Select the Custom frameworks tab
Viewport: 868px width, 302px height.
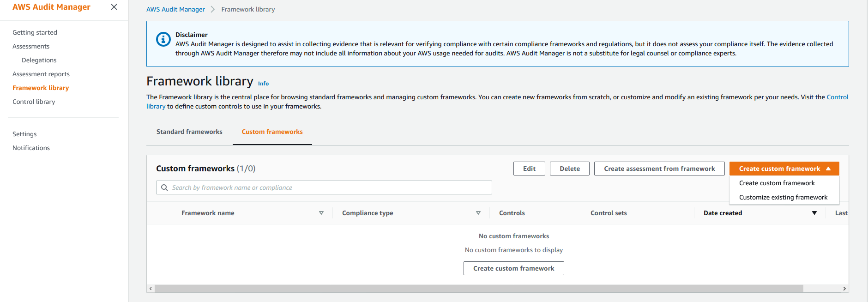(272, 132)
